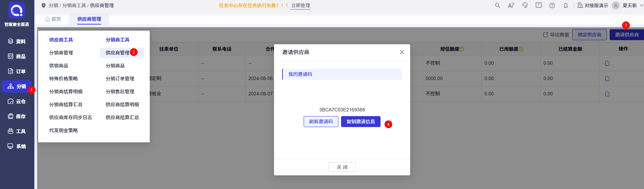Open 供销商品 menu entry

tap(59, 66)
